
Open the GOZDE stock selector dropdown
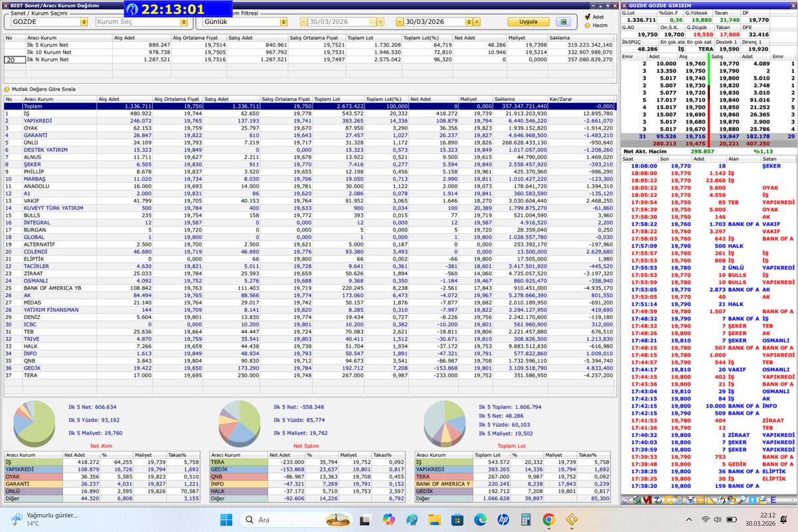point(84,22)
